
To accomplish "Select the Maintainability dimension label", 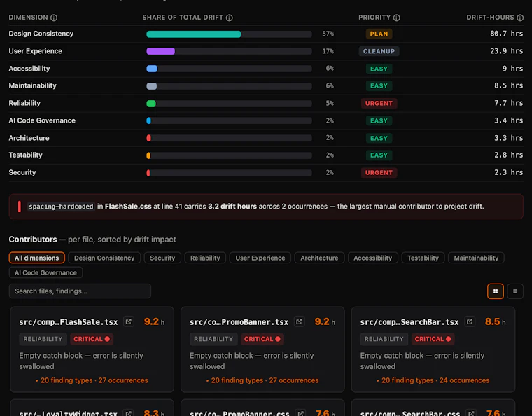I will point(33,86).
